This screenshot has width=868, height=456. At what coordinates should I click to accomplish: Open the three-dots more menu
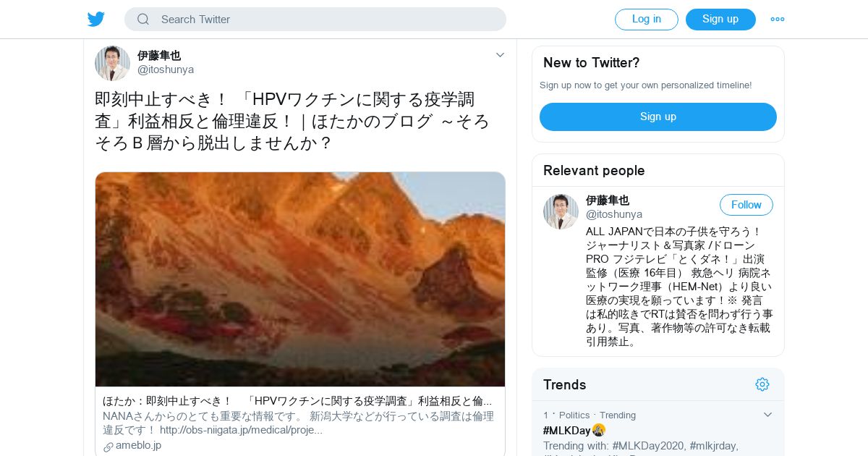pos(778,20)
